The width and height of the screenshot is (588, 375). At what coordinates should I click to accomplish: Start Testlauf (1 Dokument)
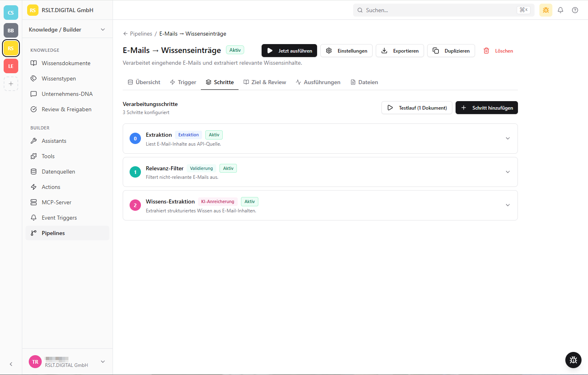coord(417,108)
